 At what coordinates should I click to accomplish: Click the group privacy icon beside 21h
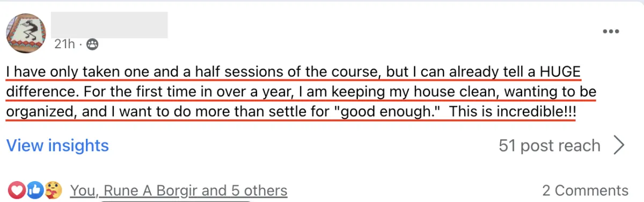(x=92, y=44)
